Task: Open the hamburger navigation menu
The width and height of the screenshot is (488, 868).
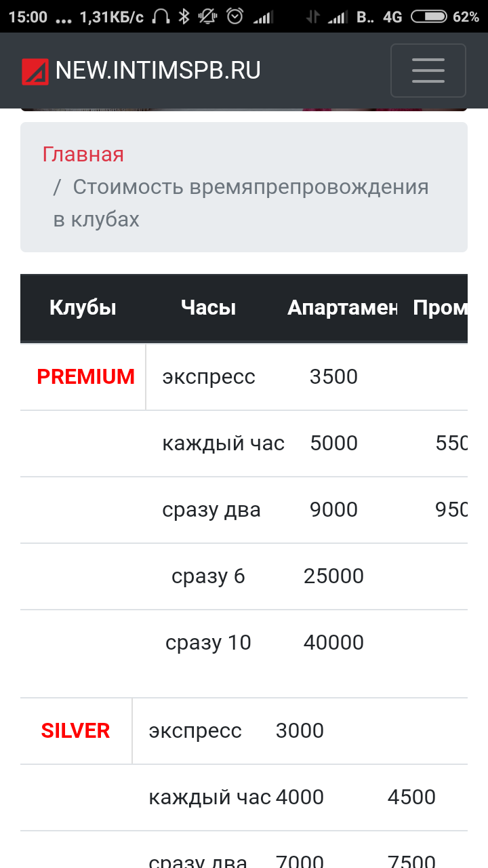Action: click(428, 71)
